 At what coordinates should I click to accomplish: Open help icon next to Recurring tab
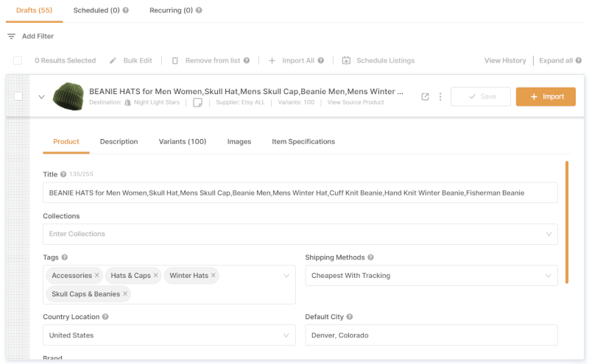pos(199,10)
